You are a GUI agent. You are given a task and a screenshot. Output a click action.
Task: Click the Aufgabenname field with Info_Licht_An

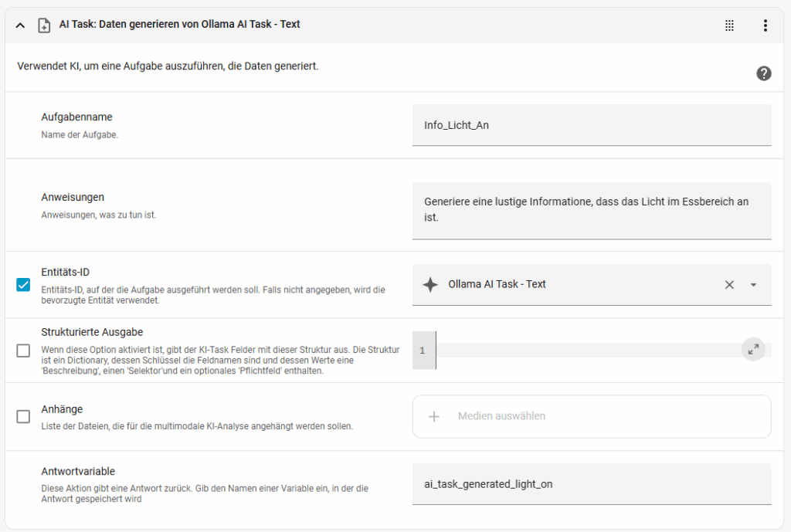591,125
